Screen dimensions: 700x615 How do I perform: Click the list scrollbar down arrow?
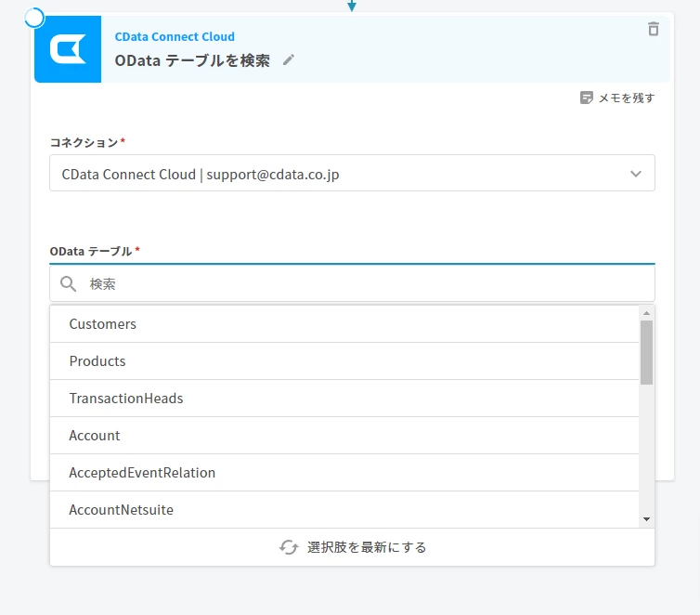(x=646, y=519)
